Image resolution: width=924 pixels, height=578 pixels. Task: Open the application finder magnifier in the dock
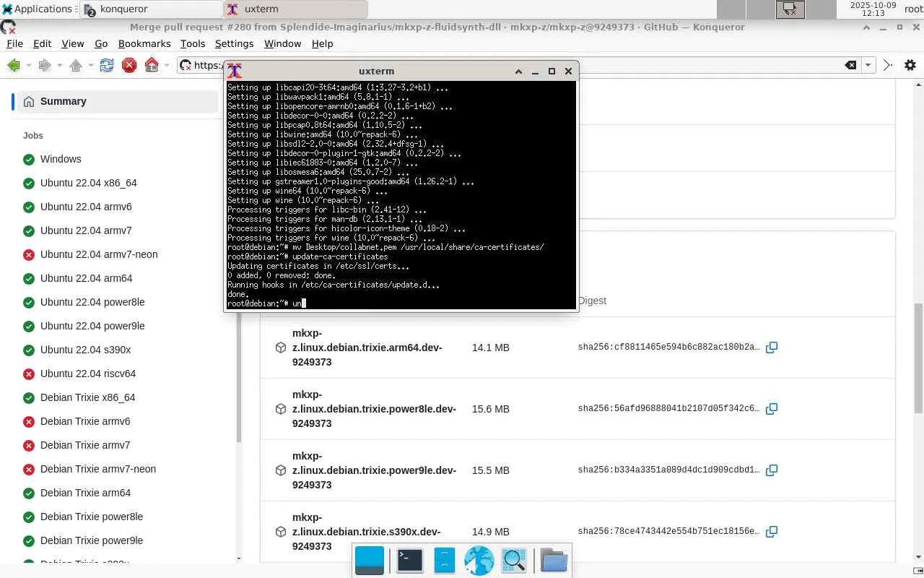pyautogui.click(x=514, y=560)
